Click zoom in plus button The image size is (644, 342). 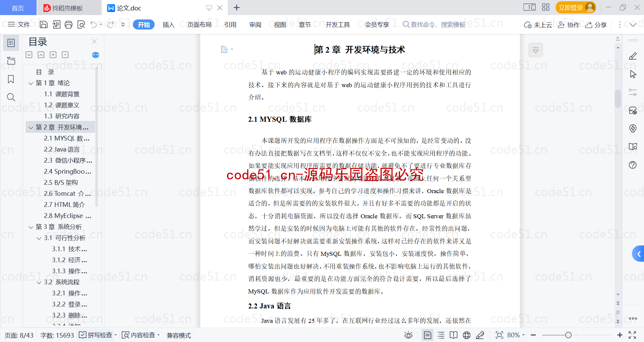click(x=620, y=335)
